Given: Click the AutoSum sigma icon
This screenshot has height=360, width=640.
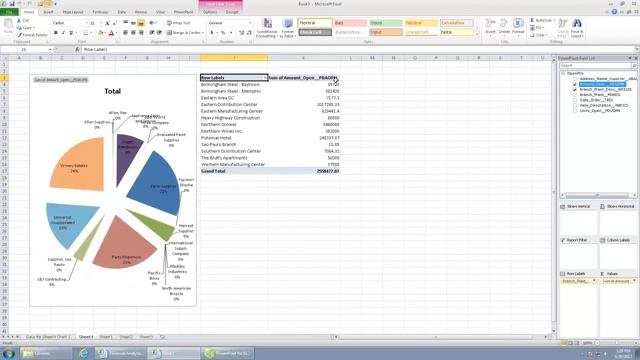Looking at the screenshot, I should (532, 20).
